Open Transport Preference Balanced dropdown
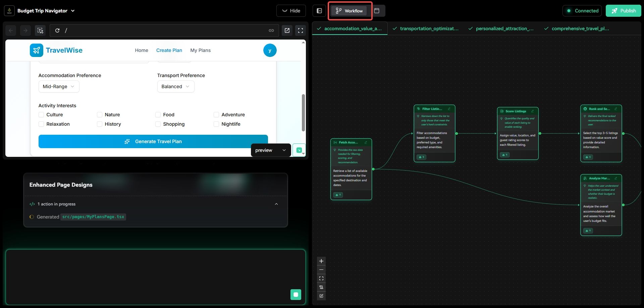Image resolution: width=644 pixels, height=308 pixels. coord(175,86)
